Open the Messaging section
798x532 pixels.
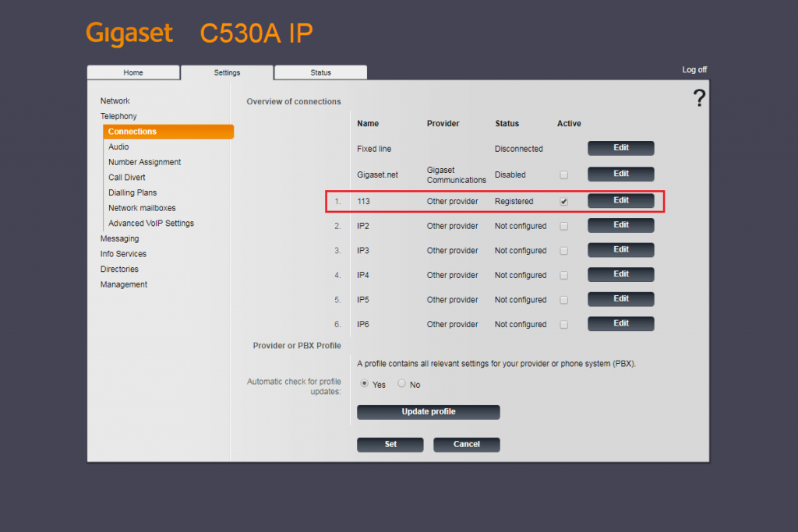tap(119, 238)
